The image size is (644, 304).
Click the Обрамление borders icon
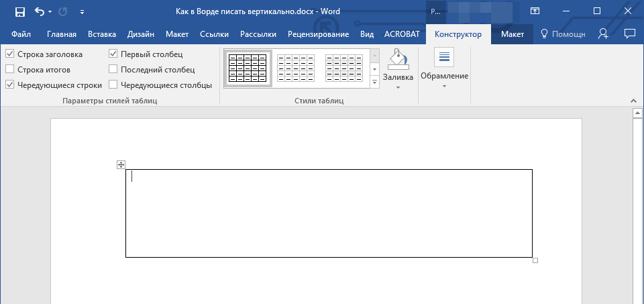click(x=444, y=57)
